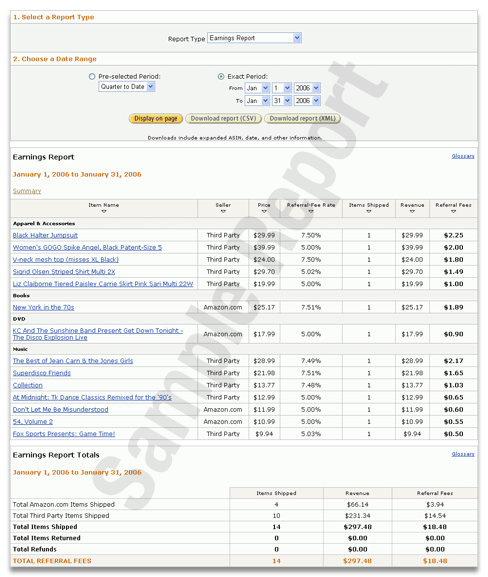Click the $2.25 referral fee cell
488x577 pixels.
[x=453, y=235]
